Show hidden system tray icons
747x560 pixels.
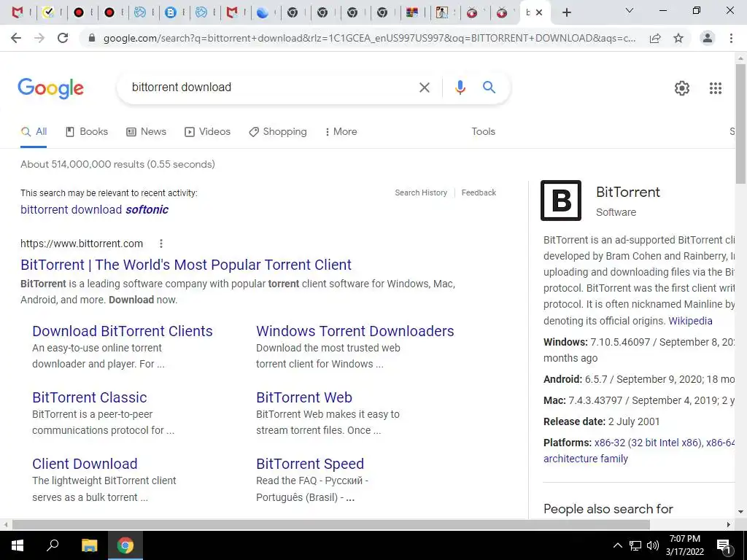point(617,545)
